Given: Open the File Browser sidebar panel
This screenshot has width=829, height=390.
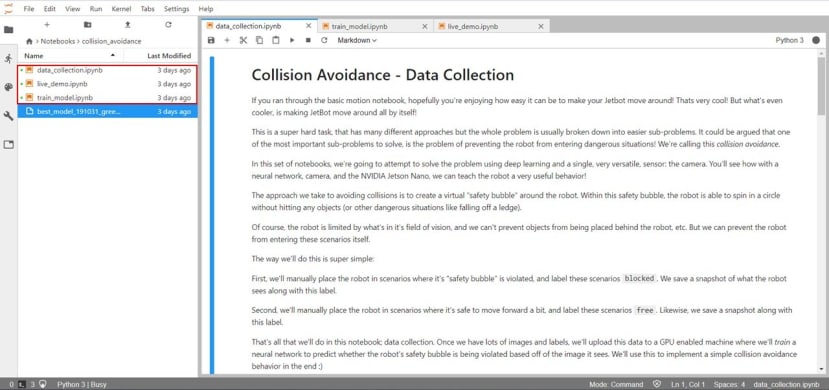Looking at the screenshot, I should [8, 30].
